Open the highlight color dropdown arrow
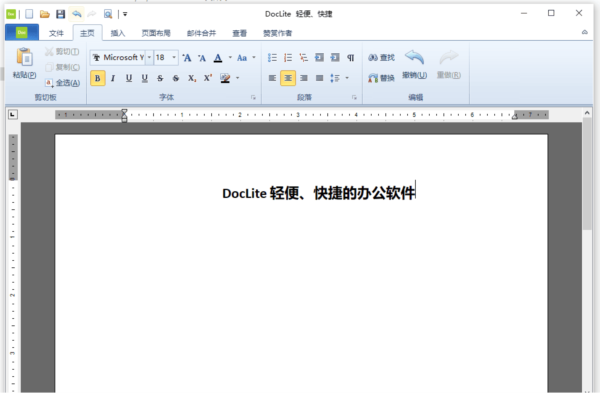The image size is (600, 393). pyautogui.click(x=238, y=78)
